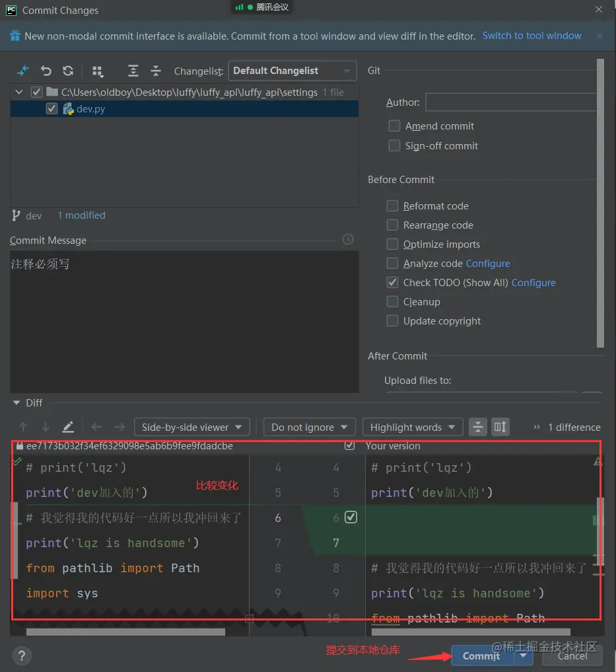Click the right options panel vertical scrollbar
This screenshot has height=672, width=616.
click(x=600, y=203)
